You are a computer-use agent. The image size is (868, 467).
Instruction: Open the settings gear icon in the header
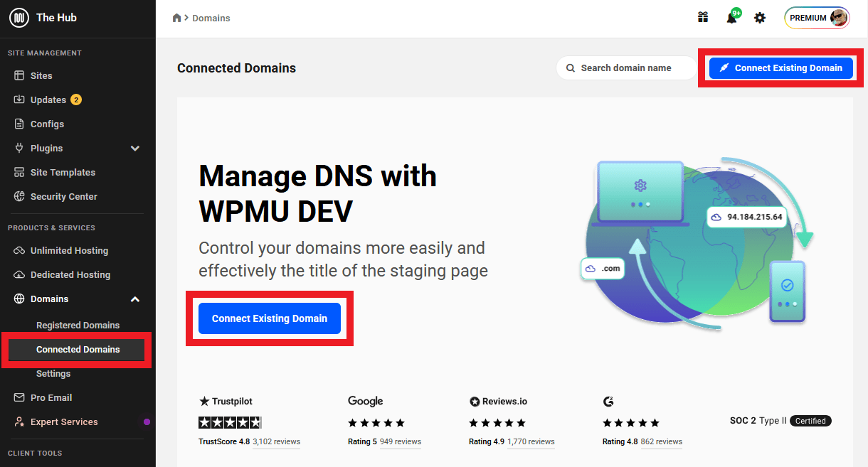point(760,18)
